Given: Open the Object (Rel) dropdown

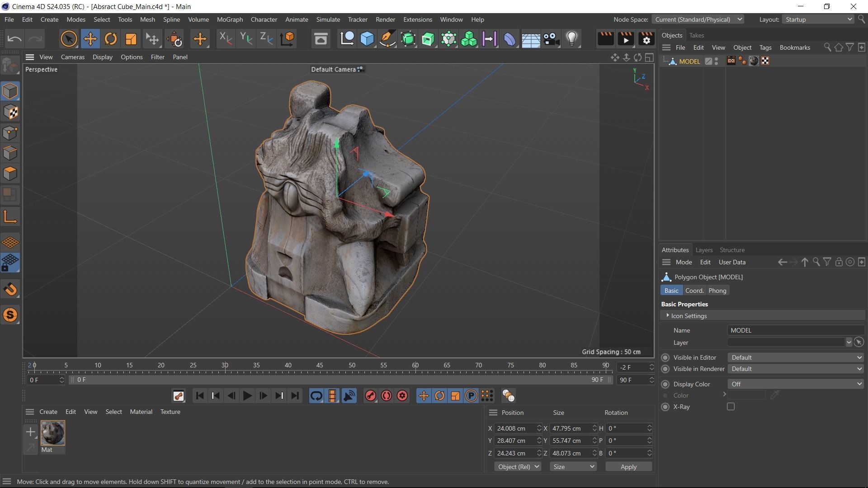Looking at the screenshot, I should (517, 467).
